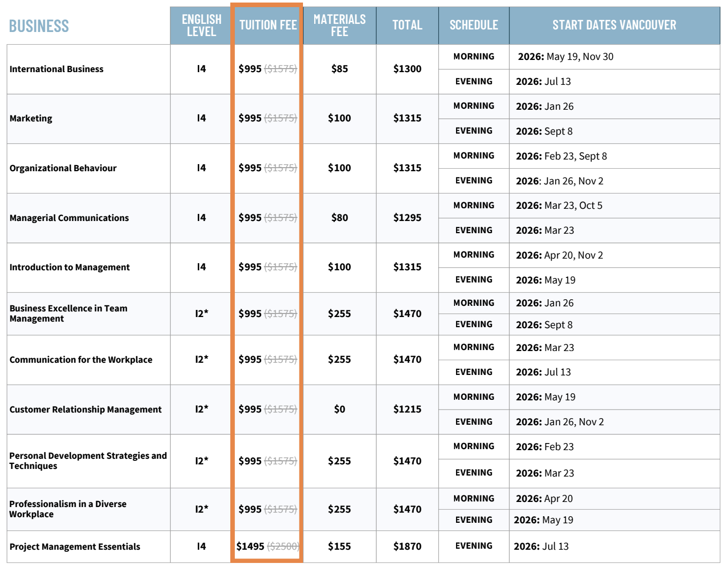The width and height of the screenshot is (728, 567).
Task: Click the $1870 total cell
Action: (407, 546)
